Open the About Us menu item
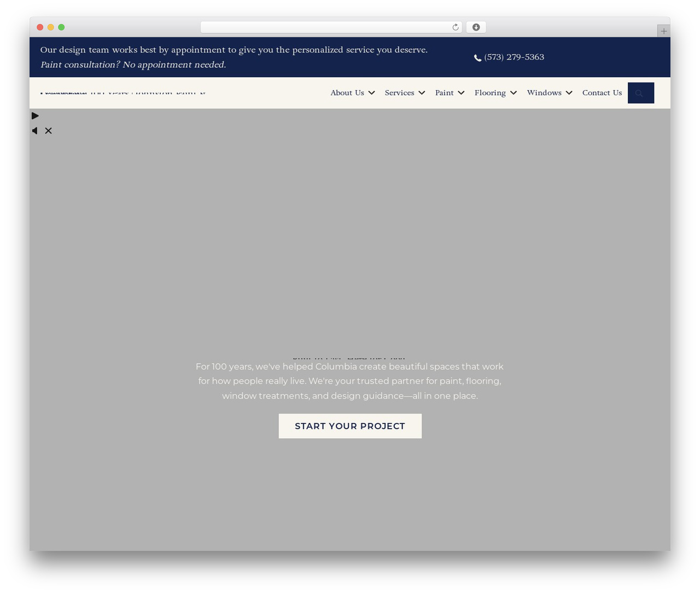700x593 pixels. [347, 93]
